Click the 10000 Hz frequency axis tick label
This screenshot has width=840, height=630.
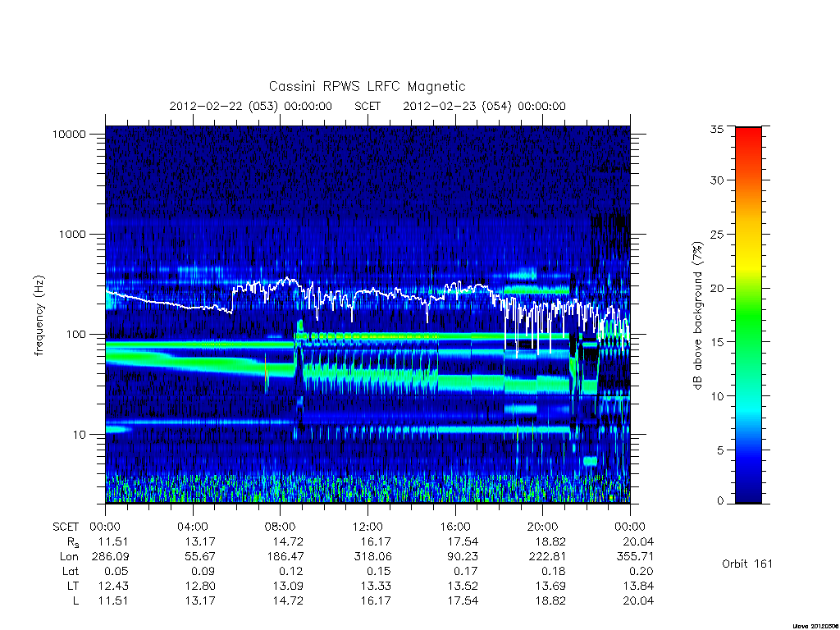click(x=69, y=134)
